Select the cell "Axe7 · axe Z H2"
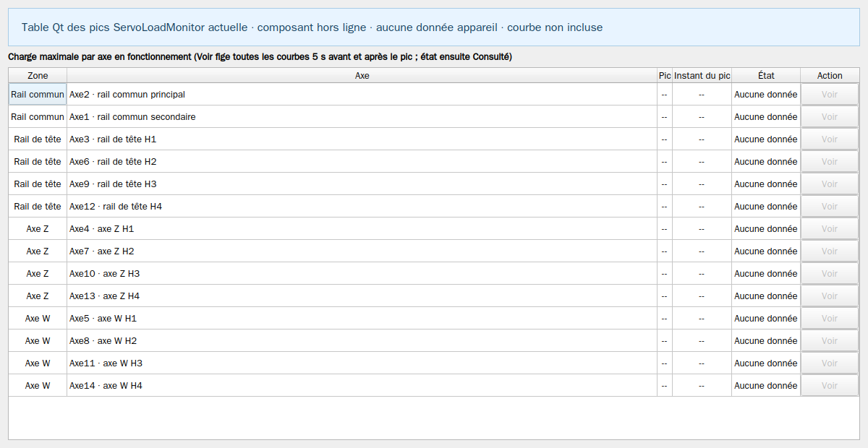The image size is (868, 448). coord(362,251)
